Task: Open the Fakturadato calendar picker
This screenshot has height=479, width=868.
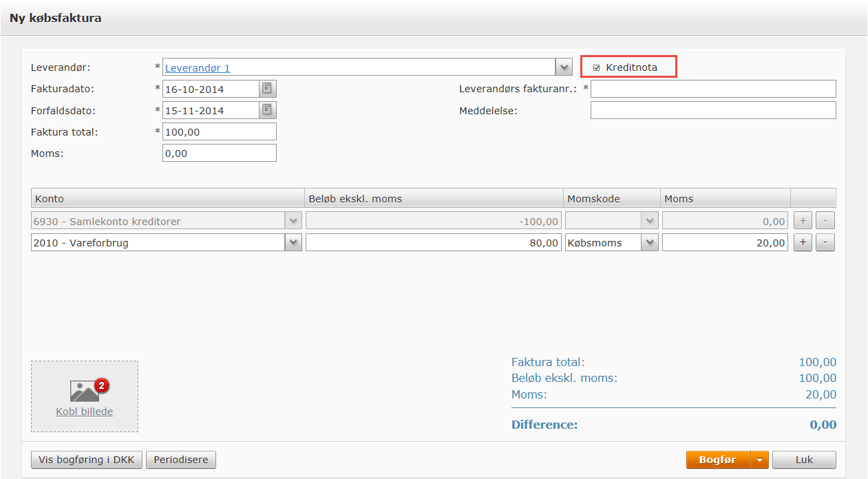Action: click(x=268, y=89)
